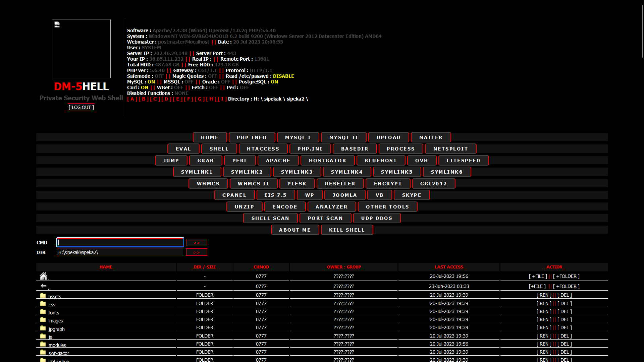
Task: Open the NETSPLOIT tool
Action: click(x=451, y=149)
